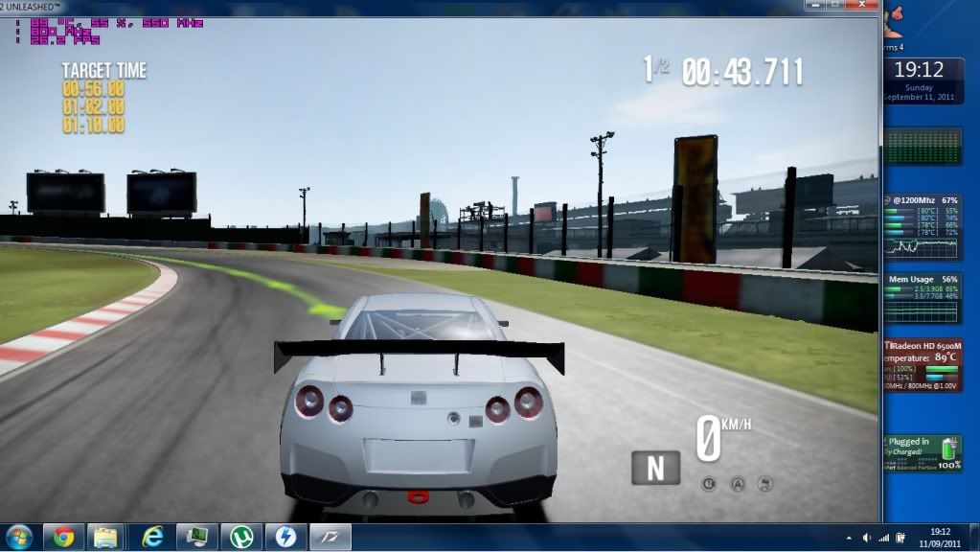Click the GPU temperature reading 89°C
Screen dimensions: 980x552
click(946, 357)
